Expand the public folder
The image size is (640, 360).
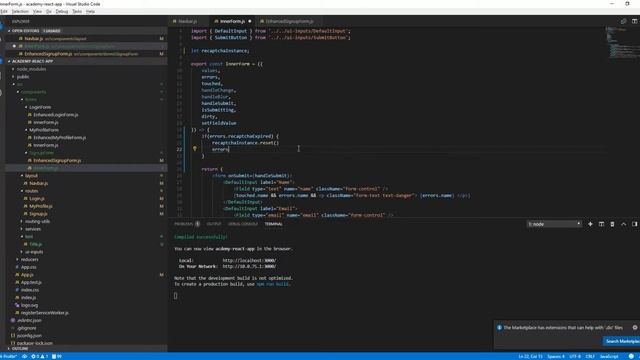coord(23,77)
